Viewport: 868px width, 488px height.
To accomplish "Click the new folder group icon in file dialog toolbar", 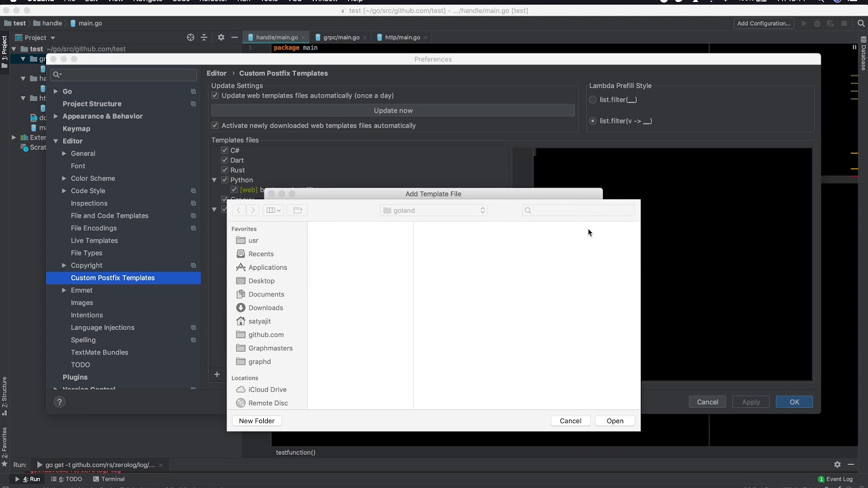I will 297,210.
